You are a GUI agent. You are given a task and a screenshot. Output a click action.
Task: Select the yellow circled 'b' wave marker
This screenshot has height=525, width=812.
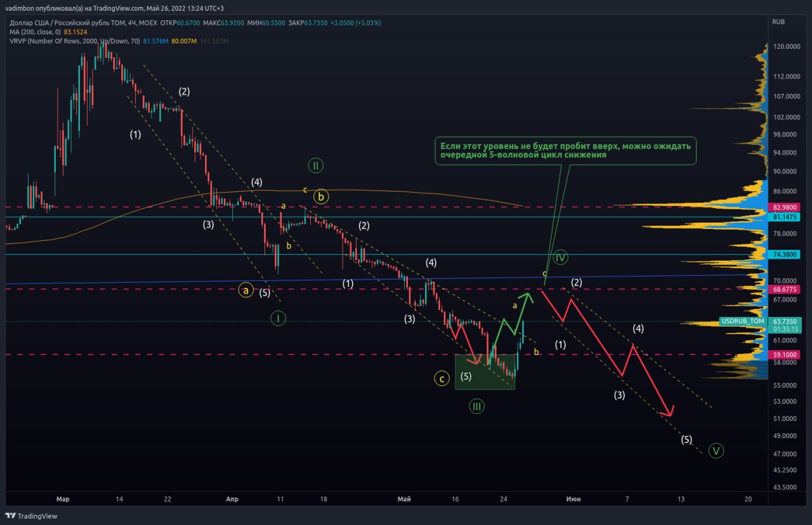pyautogui.click(x=321, y=197)
